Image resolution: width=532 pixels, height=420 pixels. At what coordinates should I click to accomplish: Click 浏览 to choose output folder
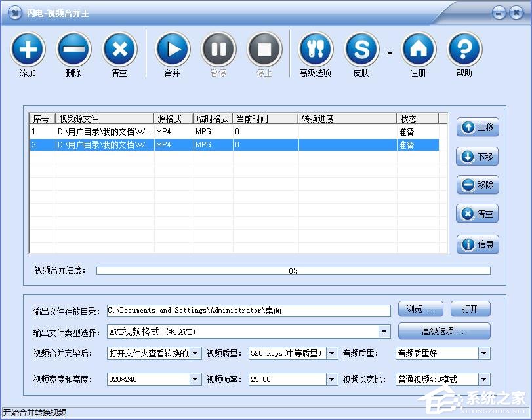click(x=420, y=309)
